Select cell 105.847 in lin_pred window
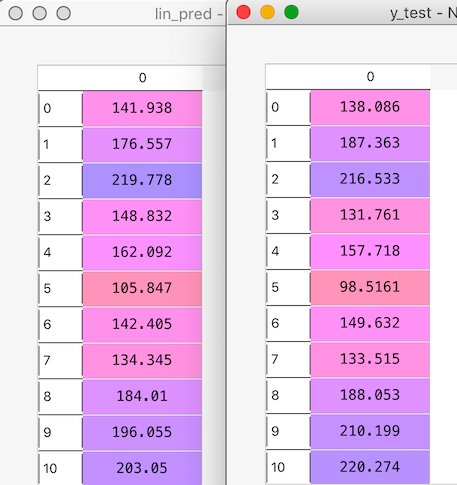 (x=142, y=288)
